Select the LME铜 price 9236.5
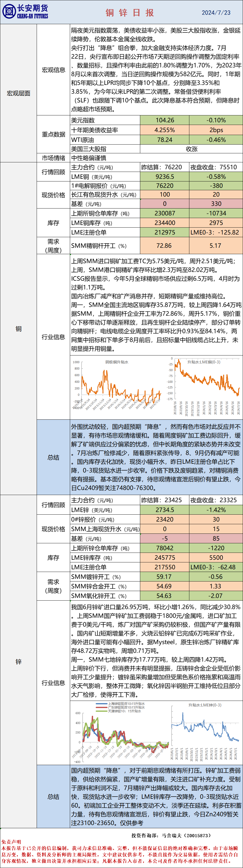Screen dimensions: 243x868 pos(165,177)
